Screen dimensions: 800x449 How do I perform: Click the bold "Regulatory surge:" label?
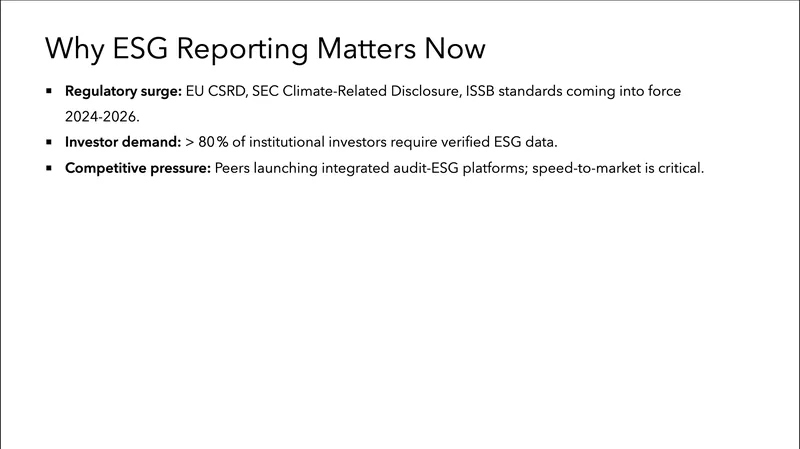click(x=123, y=91)
